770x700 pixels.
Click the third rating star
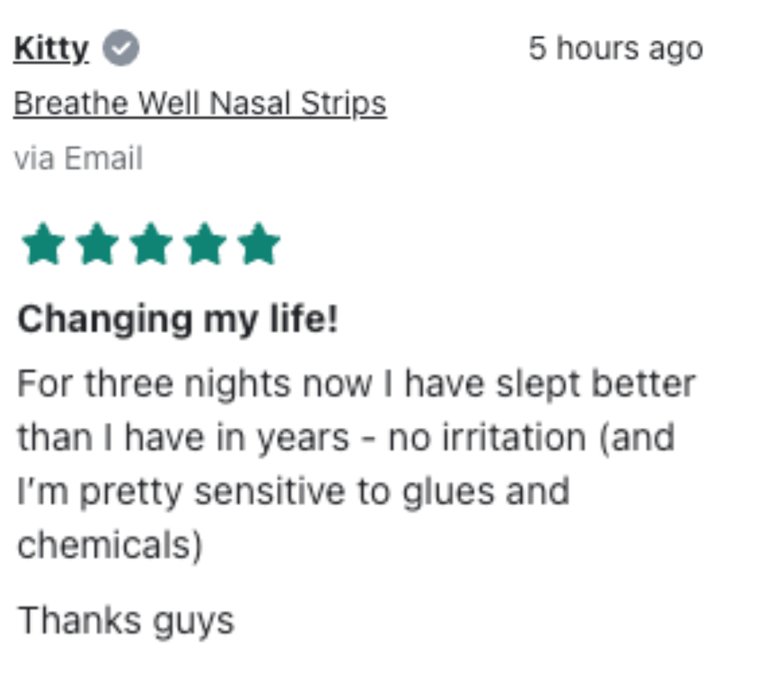click(x=151, y=245)
